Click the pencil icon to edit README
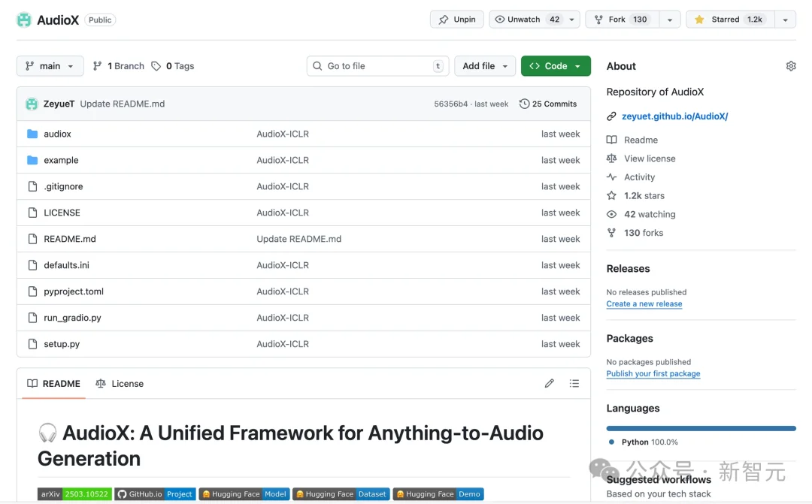 (550, 384)
